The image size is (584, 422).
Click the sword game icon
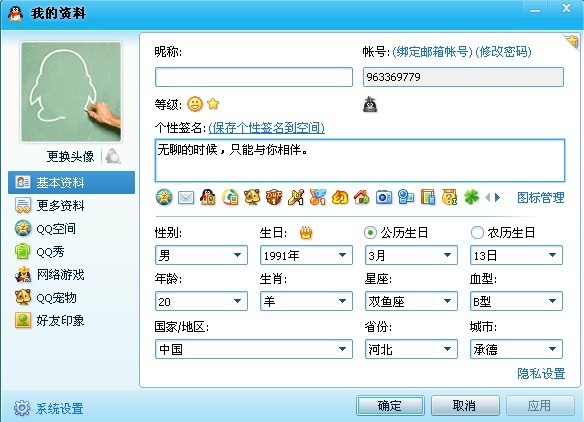(296, 197)
